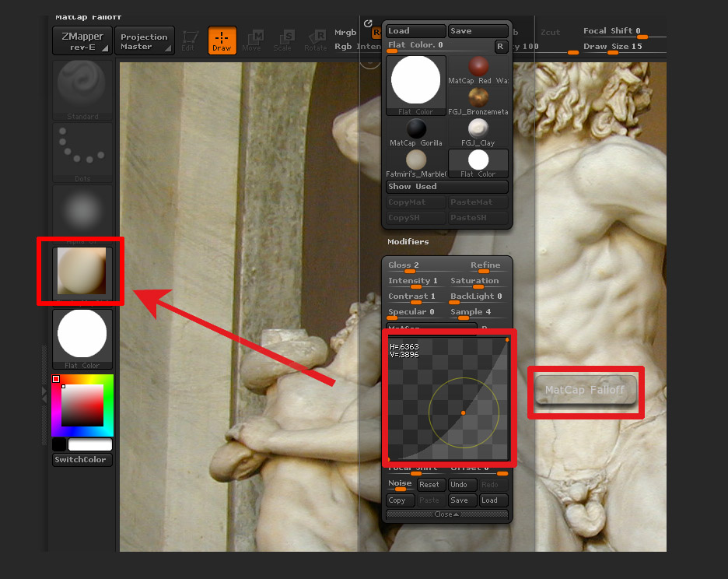728x579 pixels.
Task: Switch to the Scale mode icon
Action: (x=283, y=40)
